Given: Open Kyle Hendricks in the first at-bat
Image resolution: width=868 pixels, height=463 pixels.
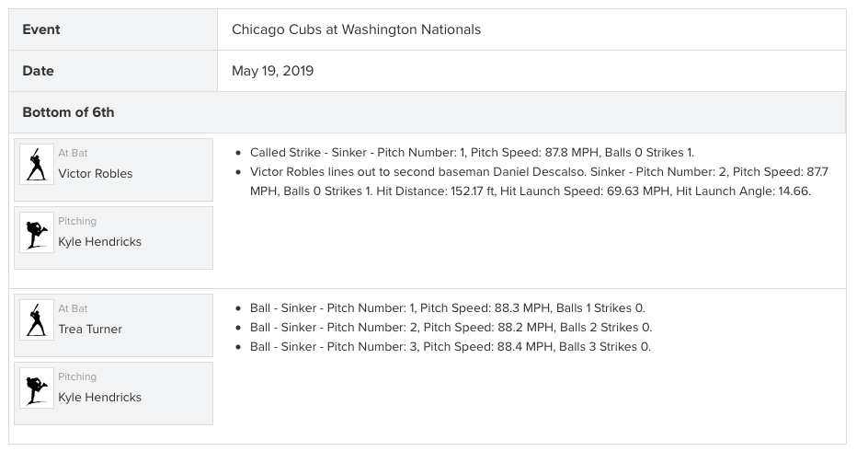Looking at the screenshot, I should point(99,242).
